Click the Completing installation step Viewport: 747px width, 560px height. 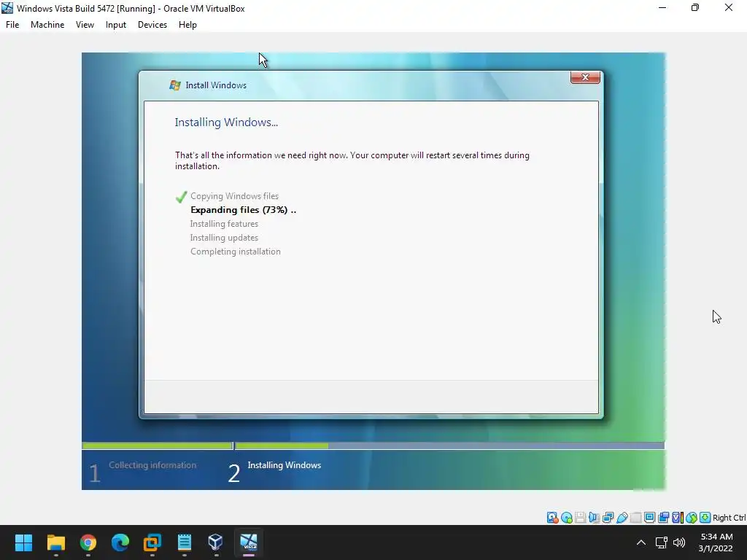click(x=236, y=252)
